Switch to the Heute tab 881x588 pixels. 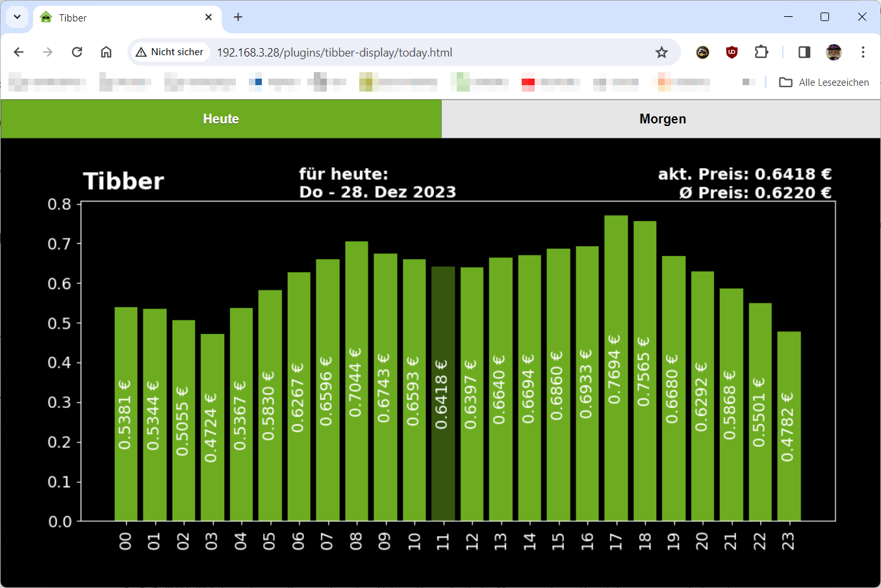coord(221,119)
